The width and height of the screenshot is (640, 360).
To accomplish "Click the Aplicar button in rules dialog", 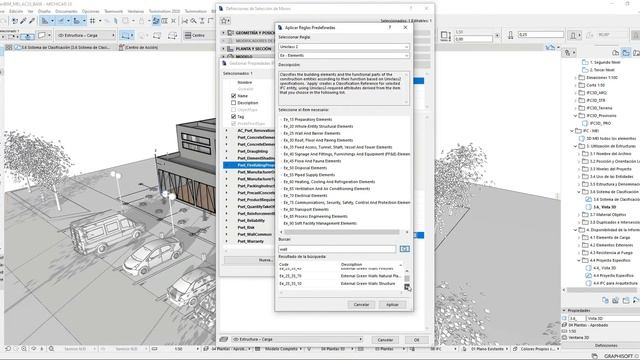I will coord(392,304).
